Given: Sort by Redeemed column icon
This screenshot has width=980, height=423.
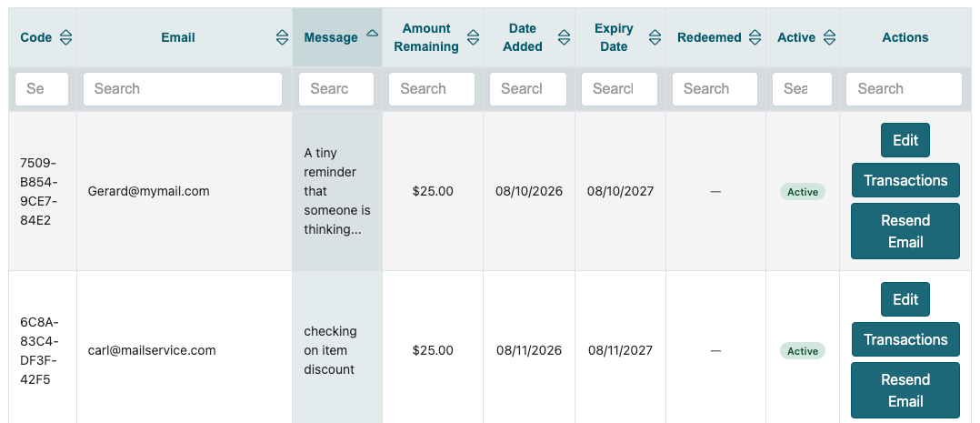Looking at the screenshot, I should (x=755, y=37).
